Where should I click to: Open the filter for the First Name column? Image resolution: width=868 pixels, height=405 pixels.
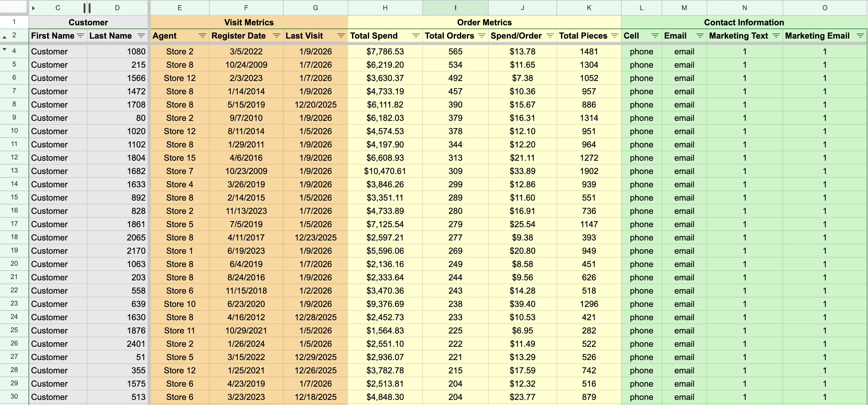click(x=80, y=36)
